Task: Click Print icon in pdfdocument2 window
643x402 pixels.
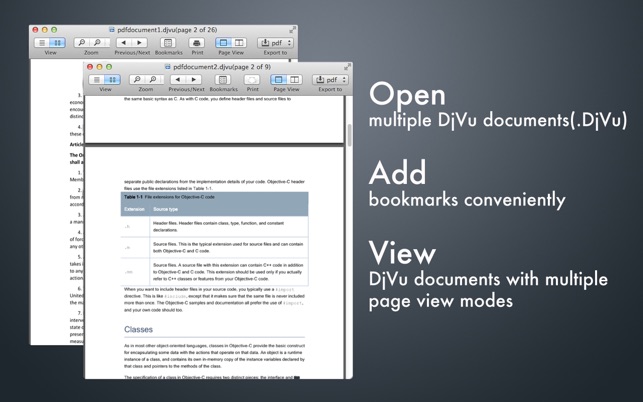Action: click(252, 79)
